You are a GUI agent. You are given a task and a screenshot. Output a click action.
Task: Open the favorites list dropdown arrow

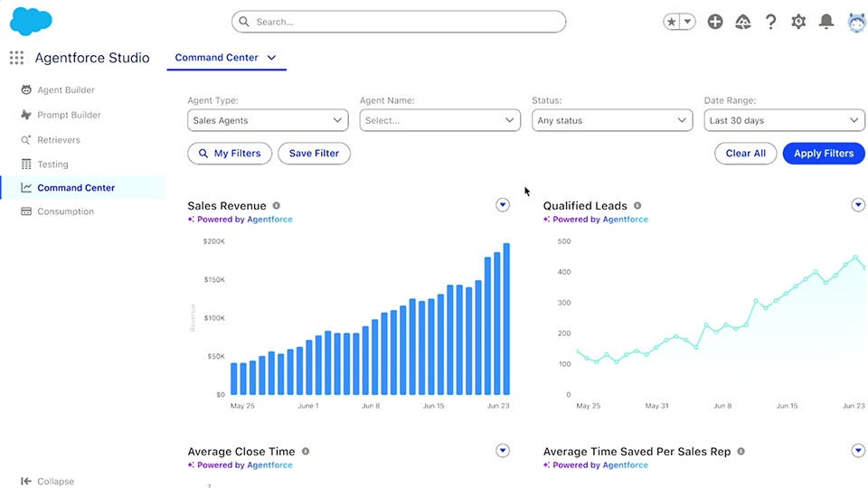click(687, 22)
